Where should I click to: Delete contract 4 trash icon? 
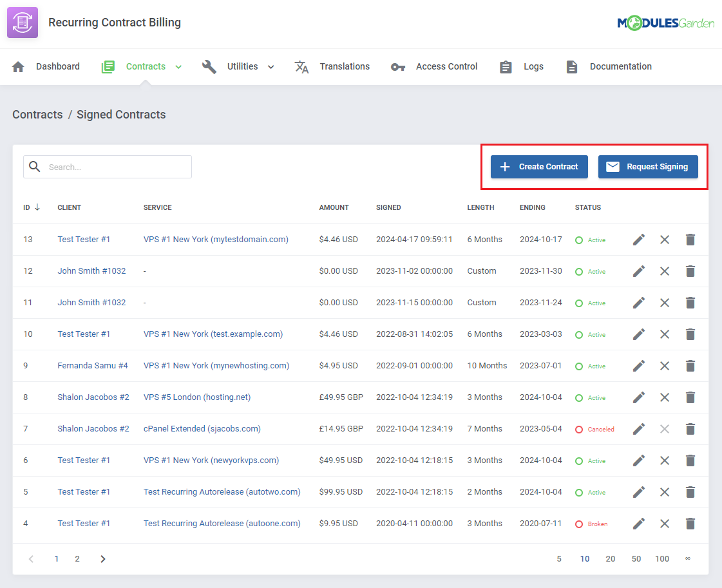[690, 524]
